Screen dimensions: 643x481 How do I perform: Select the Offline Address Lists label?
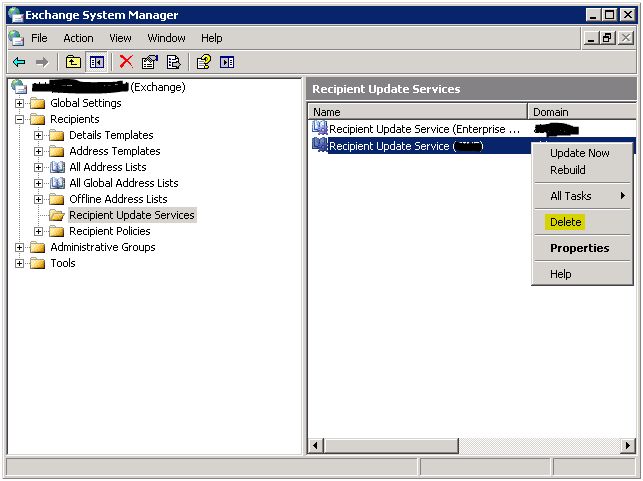(x=119, y=199)
